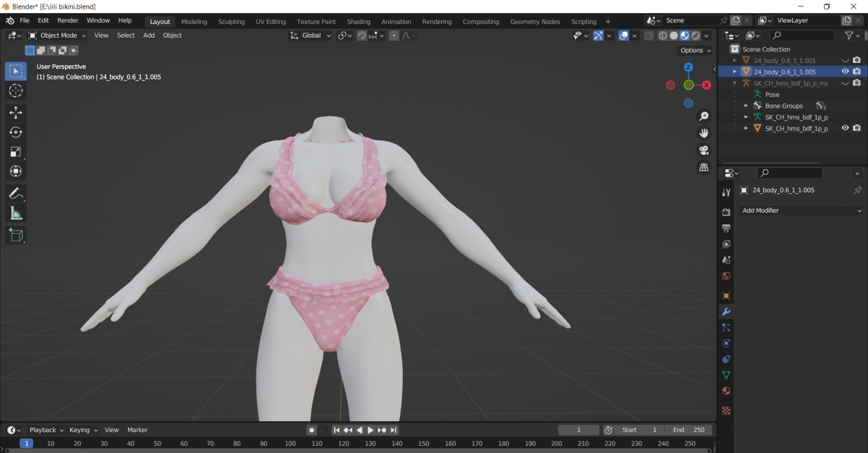868x453 pixels.
Task: Switch to wireframe viewport shading
Action: tap(663, 35)
